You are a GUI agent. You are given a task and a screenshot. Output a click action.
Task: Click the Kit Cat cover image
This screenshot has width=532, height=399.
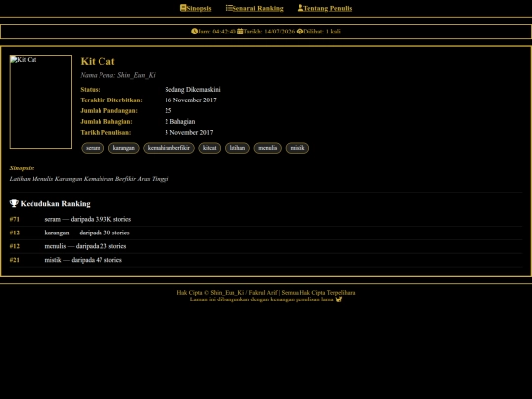[x=40, y=101]
